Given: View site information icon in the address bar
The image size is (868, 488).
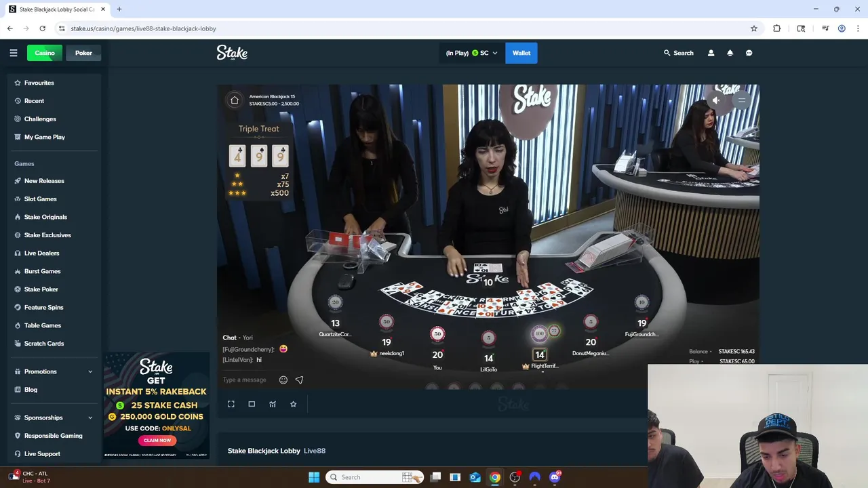Looking at the screenshot, I should tap(62, 28).
